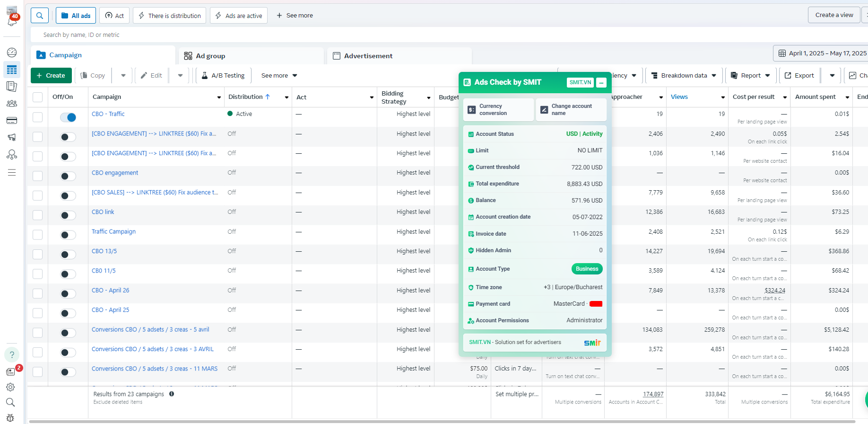Turn off the CBO - Traffic campaign toggle
868x424 pixels.
pos(68,117)
